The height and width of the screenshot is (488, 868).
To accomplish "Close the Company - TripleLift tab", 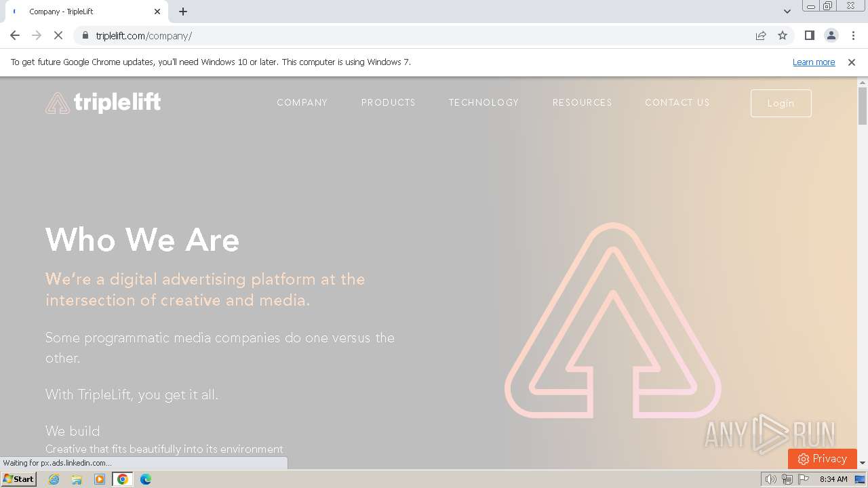I will 157,12.
